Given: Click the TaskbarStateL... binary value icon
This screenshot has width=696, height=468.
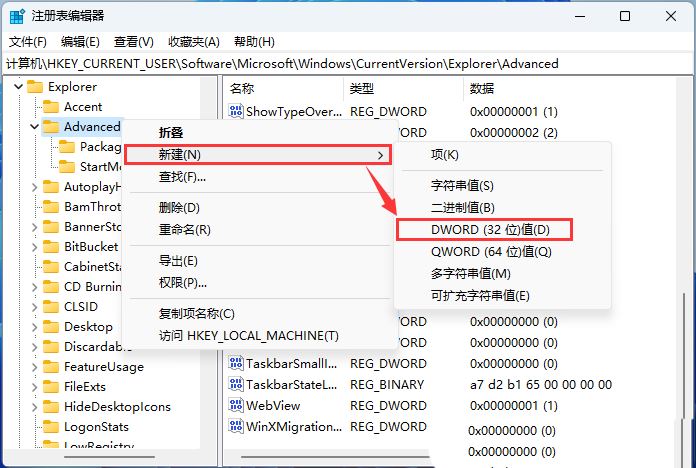Looking at the screenshot, I should point(236,385).
